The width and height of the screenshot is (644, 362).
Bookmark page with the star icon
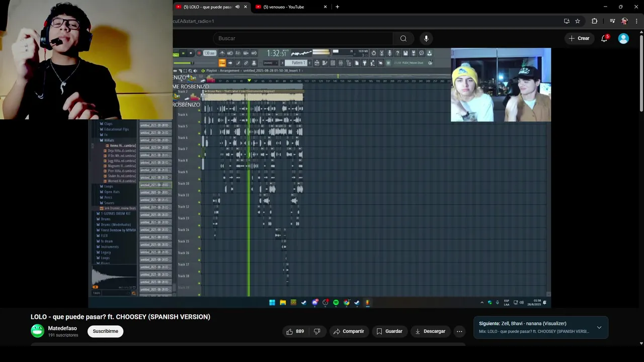click(578, 21)
